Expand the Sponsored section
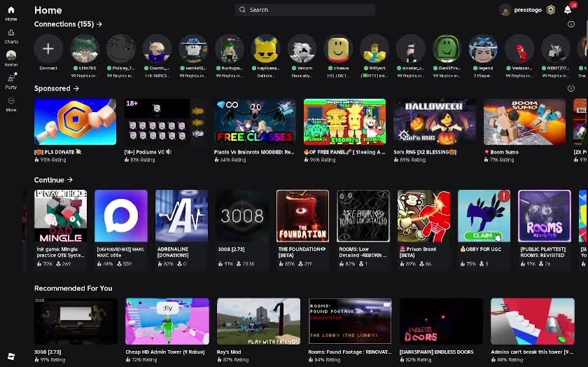This screenshot has width=588, height=367. pos(57,88)
